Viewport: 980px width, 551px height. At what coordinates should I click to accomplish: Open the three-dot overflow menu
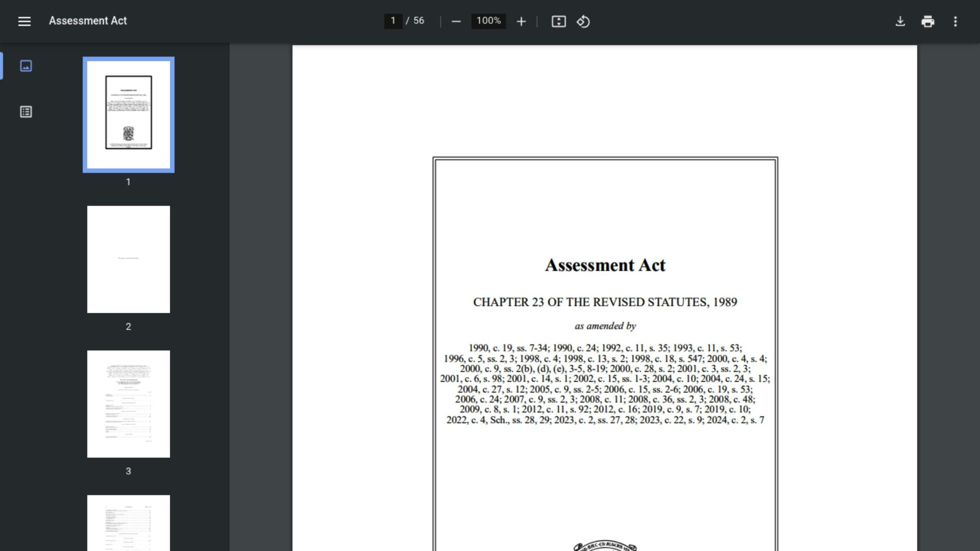click(956, 21)
